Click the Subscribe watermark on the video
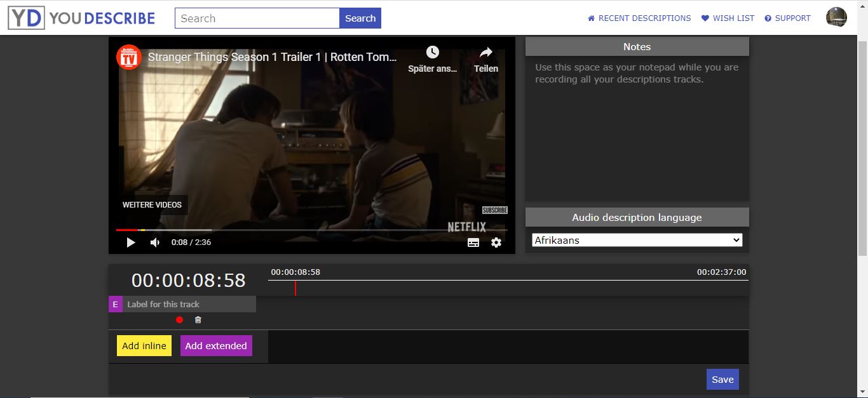This screenshot has width=868, height=398. pos(494,210)
